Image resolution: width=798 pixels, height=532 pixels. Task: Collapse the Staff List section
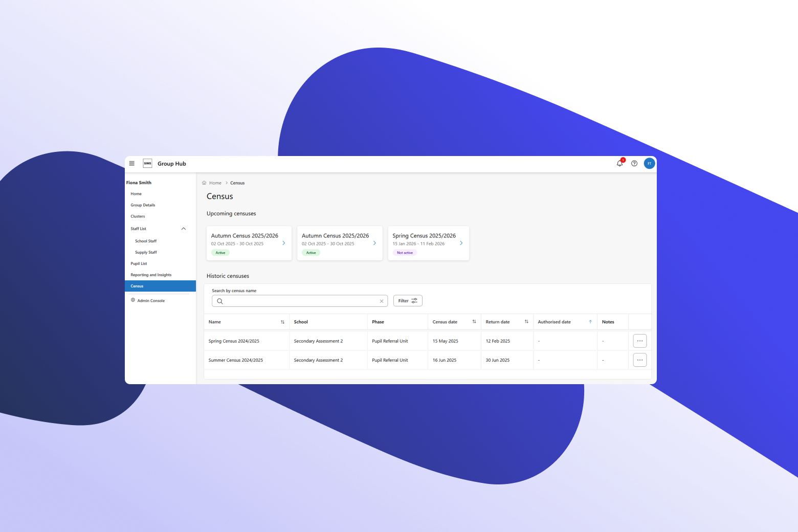click(x=184, y=229)
